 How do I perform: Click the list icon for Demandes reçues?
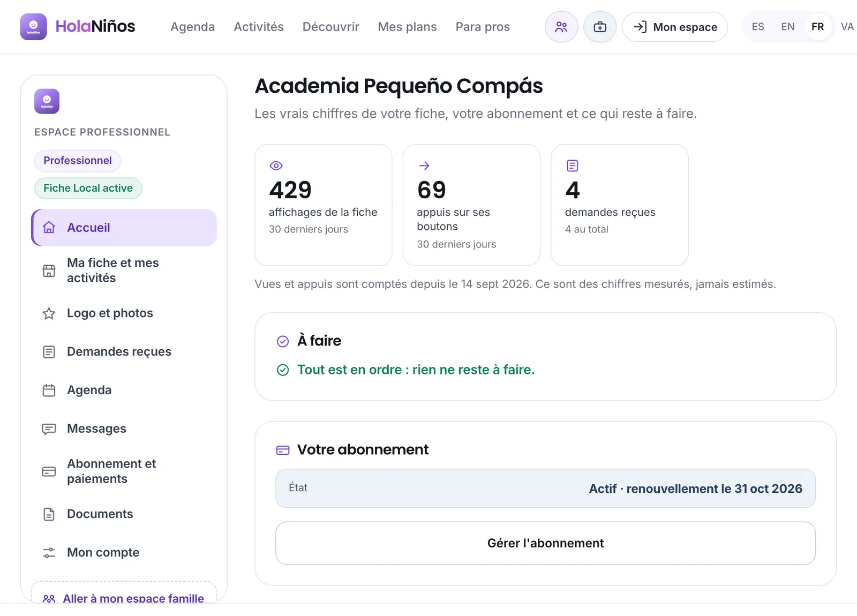(x=49, y=352)
